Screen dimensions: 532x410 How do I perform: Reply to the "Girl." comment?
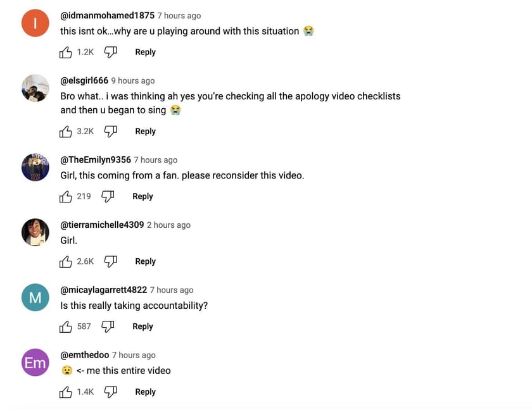(145, 262)
